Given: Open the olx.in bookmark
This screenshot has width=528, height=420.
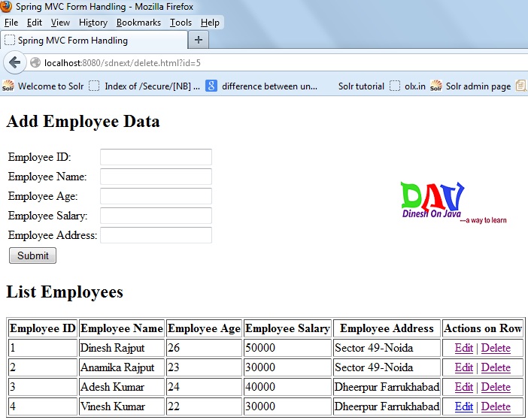Looking at the screenshot, I should tap(408, 86).
